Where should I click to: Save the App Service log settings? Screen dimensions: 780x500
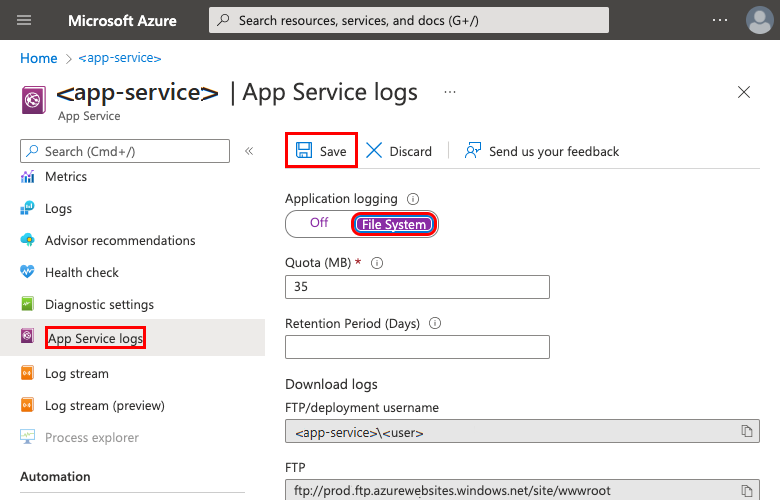pyautogui.click(x=322, y=151)
